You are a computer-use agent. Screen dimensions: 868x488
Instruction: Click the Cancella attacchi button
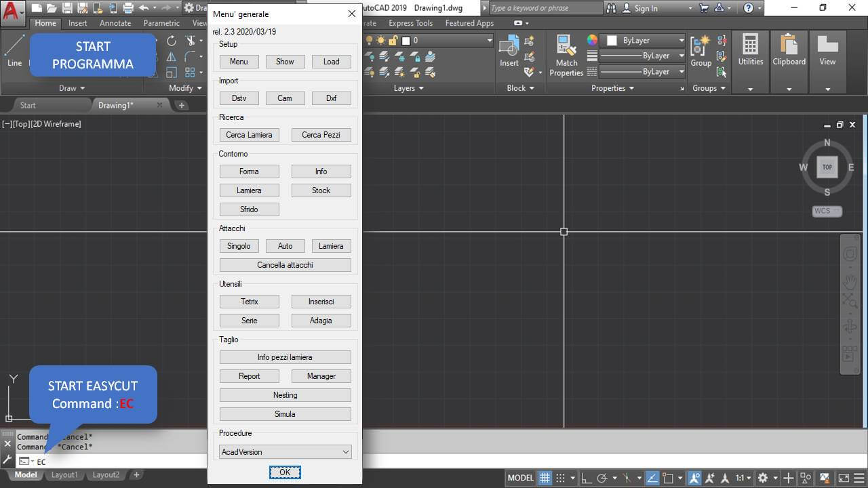[285, 265]
